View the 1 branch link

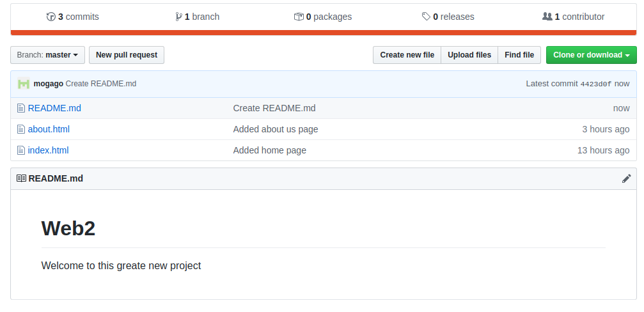(197, 17)
